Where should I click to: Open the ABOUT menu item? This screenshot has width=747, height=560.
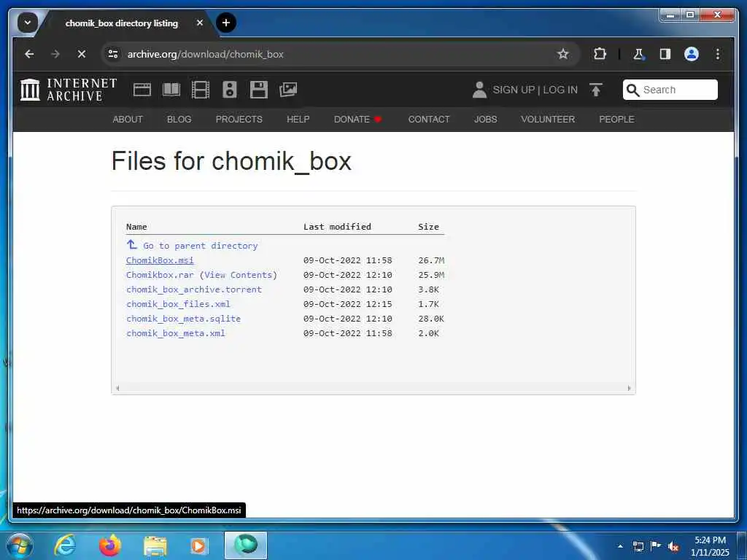[x=128, y=120]
